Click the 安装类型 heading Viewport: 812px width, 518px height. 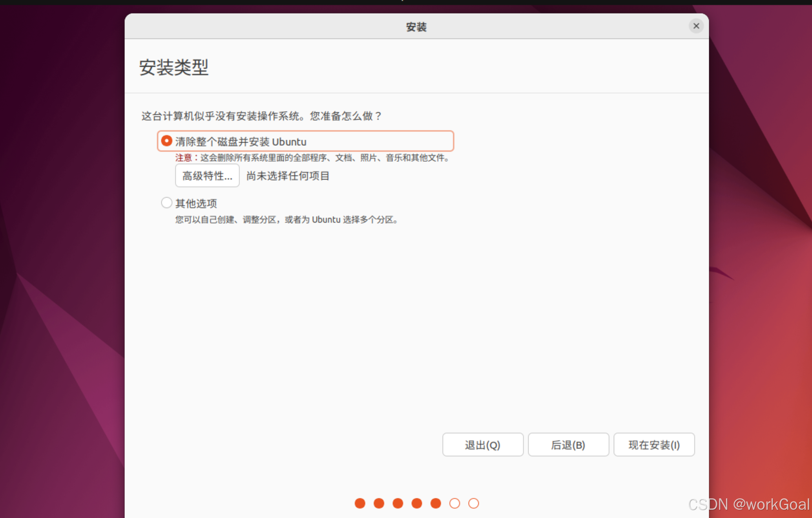pos(174,67)
